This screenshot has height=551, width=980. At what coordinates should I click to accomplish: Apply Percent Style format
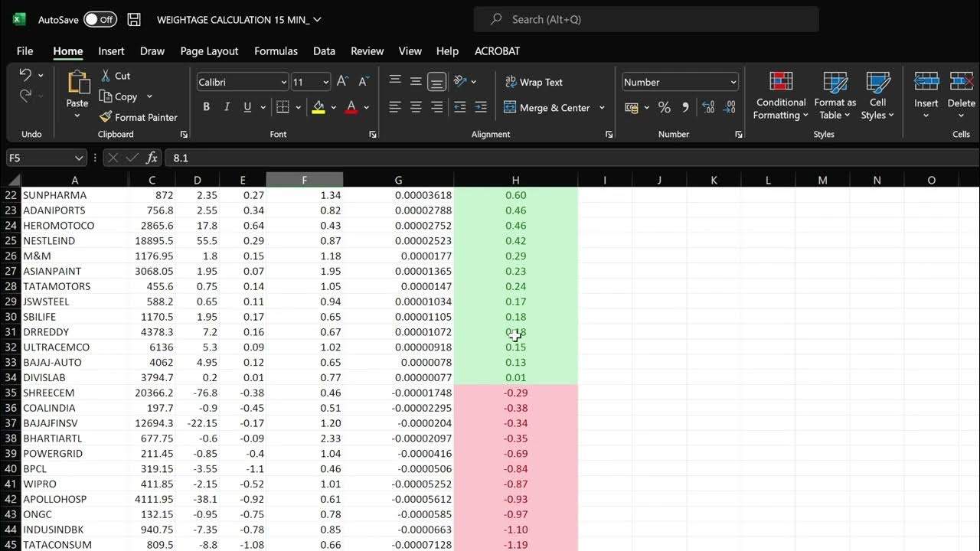click(x=665, y=107)
